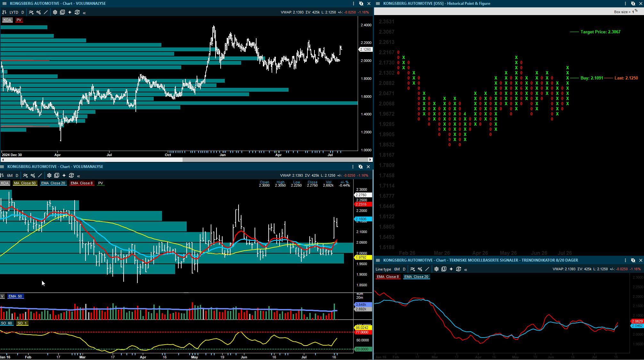Image resolution: width=644 pixels, height=360 pixels.
Task: Add an indicator in the Trendindikator chart toolbar
Action: point(412,269)
